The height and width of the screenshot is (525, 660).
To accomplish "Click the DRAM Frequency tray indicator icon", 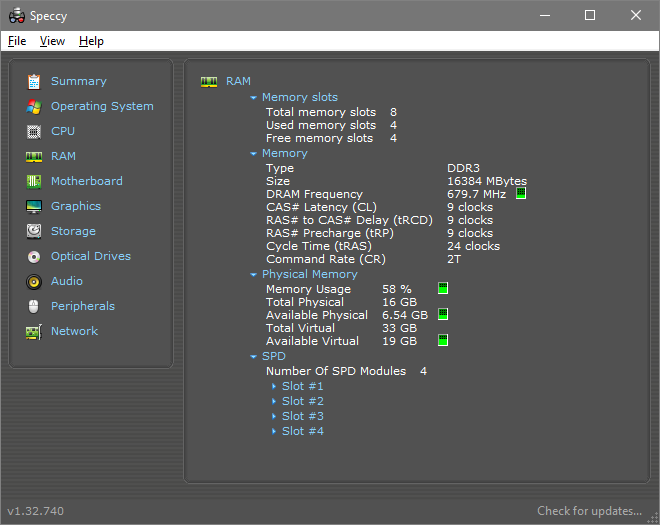I will (521, 193).
